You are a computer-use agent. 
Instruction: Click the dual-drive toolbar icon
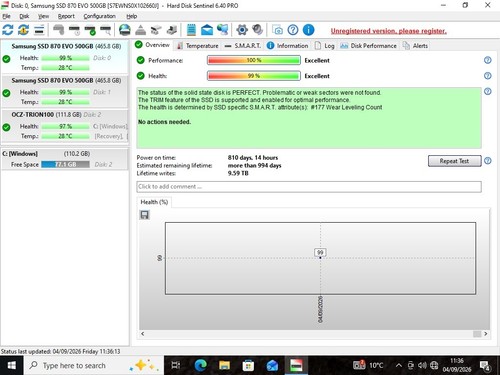[x=156, y=30]
